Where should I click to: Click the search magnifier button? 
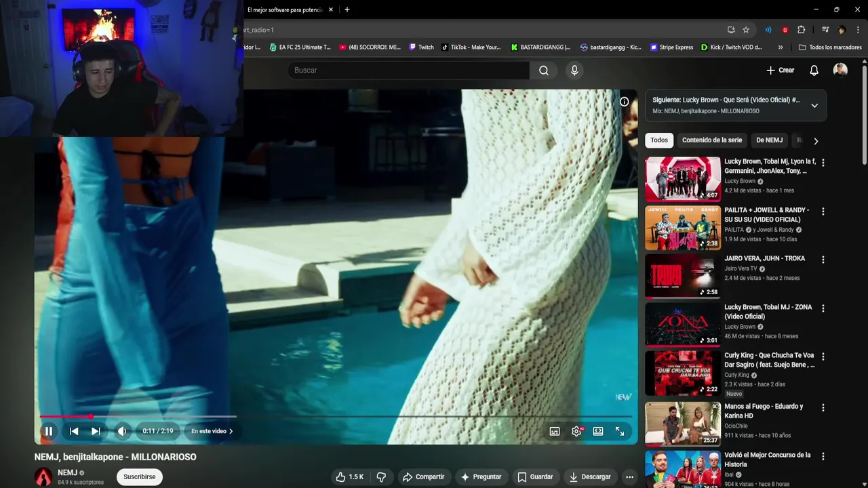(x=544, y=70)
